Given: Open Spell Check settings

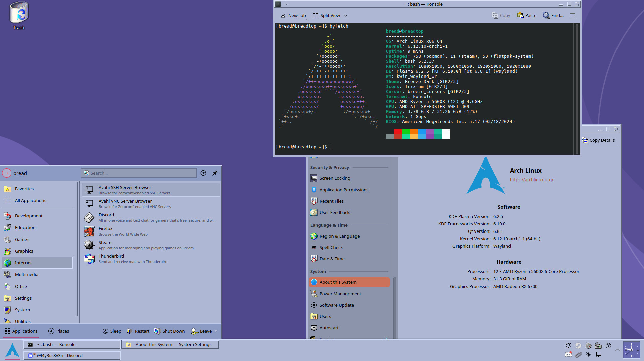Looking at the screenshot, I should tap(349, 247).
